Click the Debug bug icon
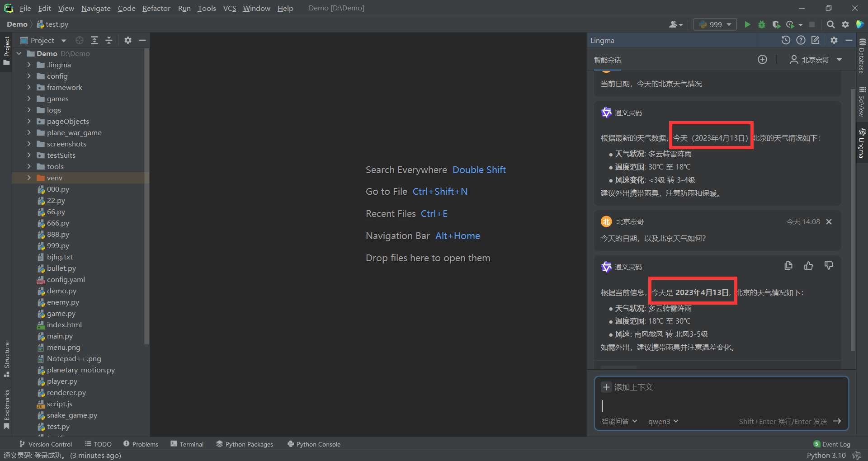 pyautogui.click(x=762, y=24)
